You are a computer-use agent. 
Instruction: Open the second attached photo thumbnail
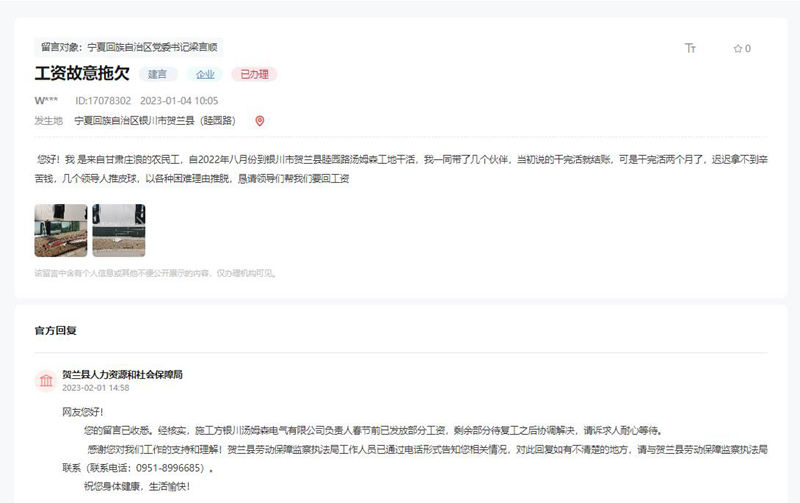click(119, 230)
